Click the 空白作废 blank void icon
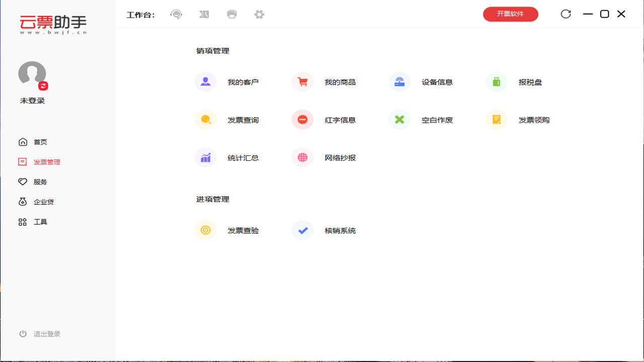The height and width of the screenshot is (362, 644). [399, 119]
